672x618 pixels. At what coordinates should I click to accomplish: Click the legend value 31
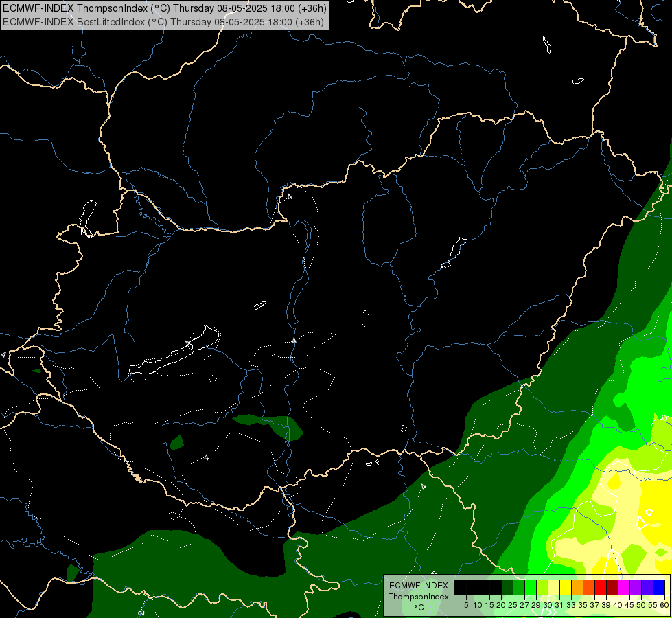[x=559, y=605]
